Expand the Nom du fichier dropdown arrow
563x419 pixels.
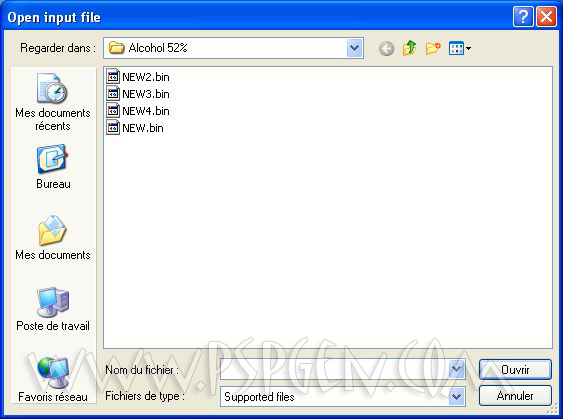[457, 369]
